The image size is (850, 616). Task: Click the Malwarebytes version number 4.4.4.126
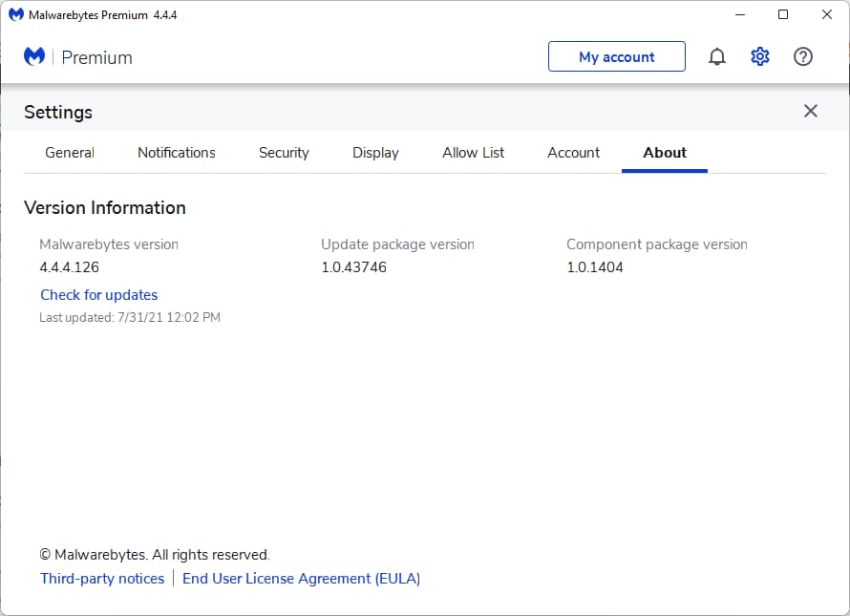70,267
